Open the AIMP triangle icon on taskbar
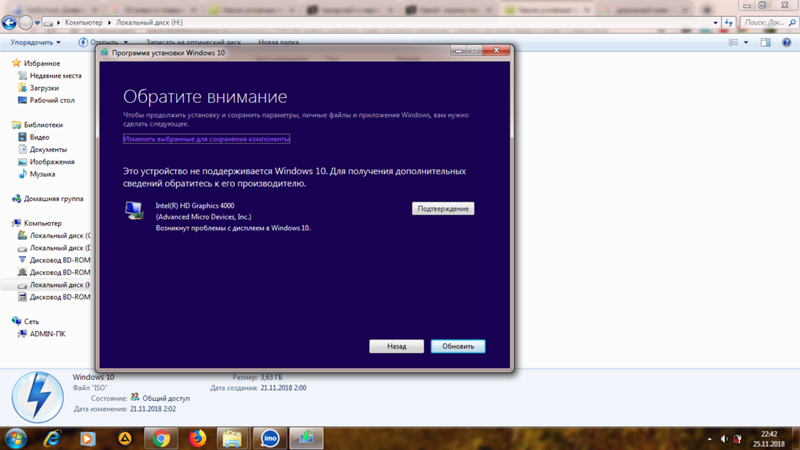800x450 pixels. [124, 438]
